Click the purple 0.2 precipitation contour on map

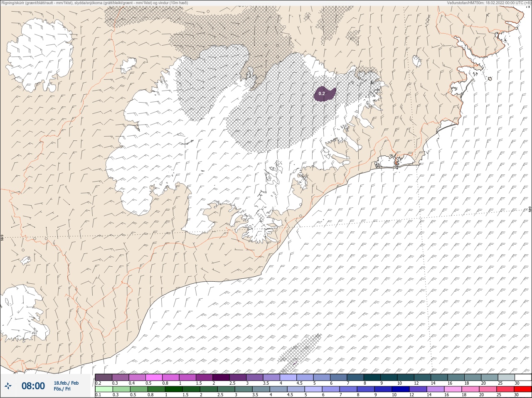tap(324, 94)
